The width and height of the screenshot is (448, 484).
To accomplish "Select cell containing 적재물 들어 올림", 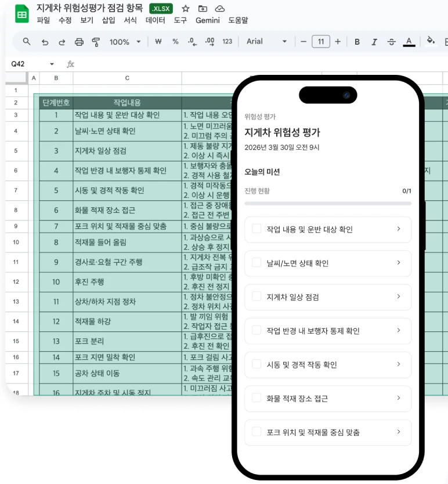I will (x=127, y=243).
